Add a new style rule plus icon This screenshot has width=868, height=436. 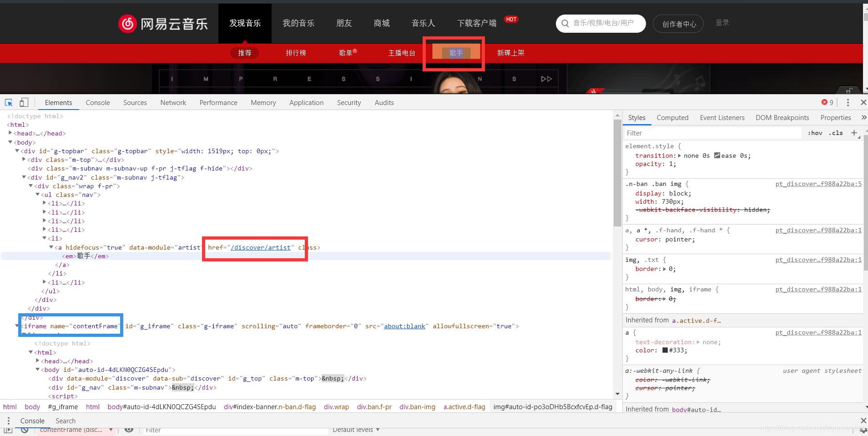click(854, 133)
